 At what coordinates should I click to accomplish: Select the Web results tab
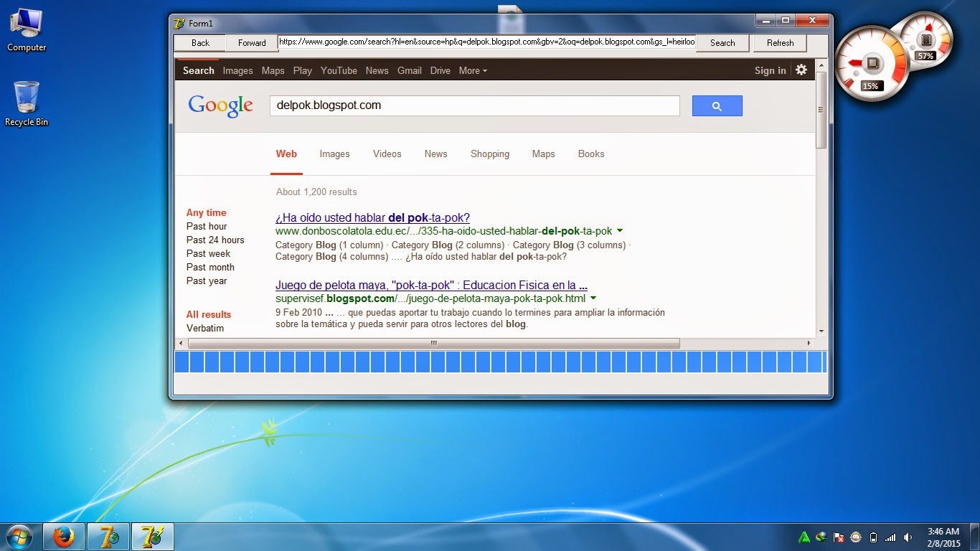point(286,154)
